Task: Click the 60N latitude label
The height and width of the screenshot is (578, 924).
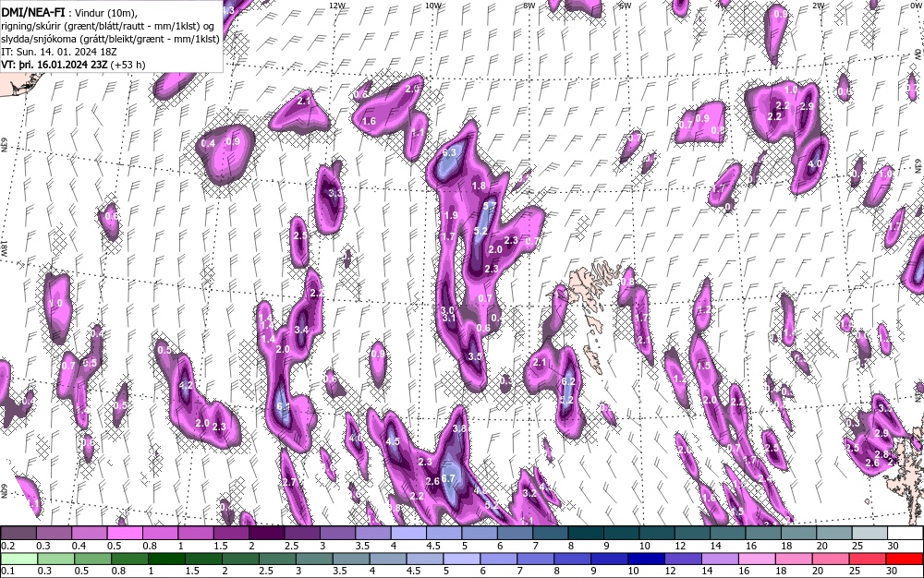Action: click(5, 490)
